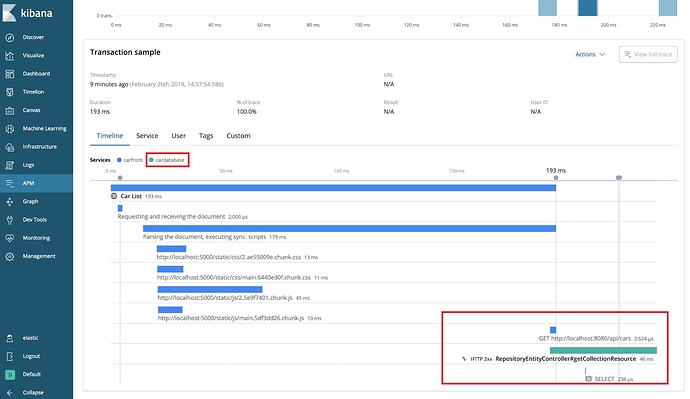
Task: Open Graph icon in sidebar
Action: click(x=10, y=202)
